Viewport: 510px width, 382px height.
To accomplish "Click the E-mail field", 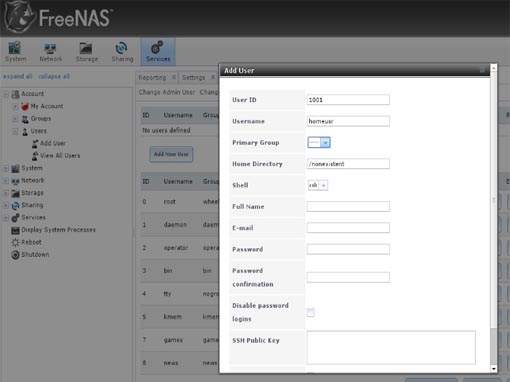I will [348, 228].
